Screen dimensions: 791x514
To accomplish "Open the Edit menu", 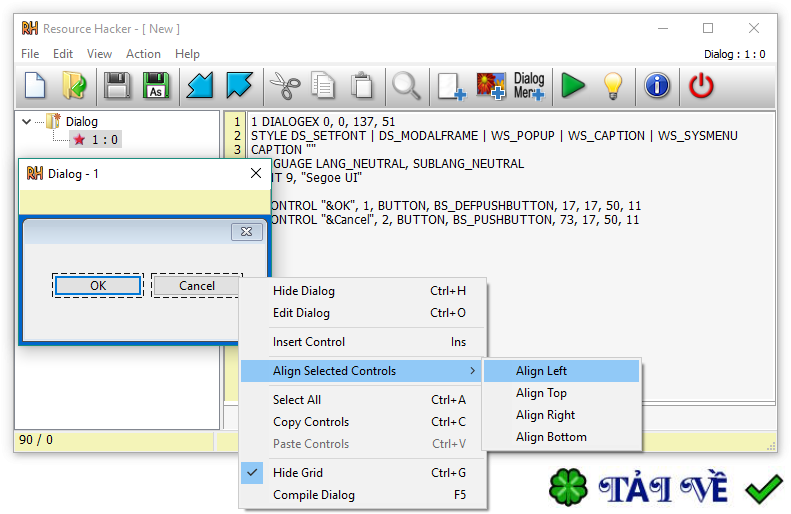I will (x=63, y=54).
